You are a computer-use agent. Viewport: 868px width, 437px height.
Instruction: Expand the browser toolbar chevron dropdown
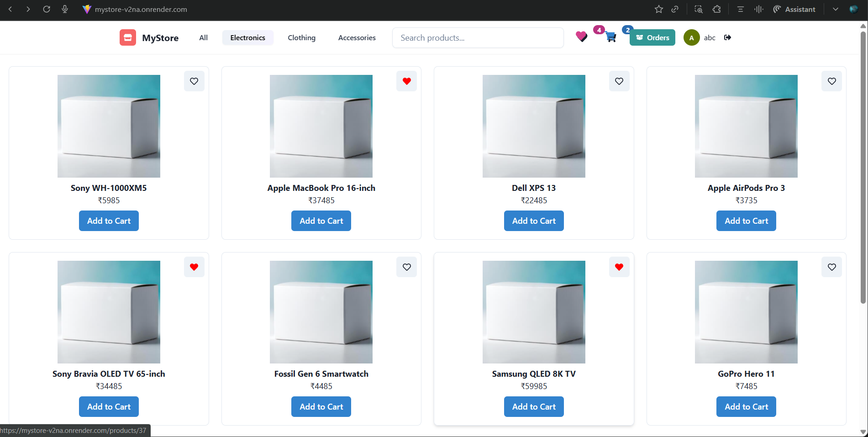point(836,9)
